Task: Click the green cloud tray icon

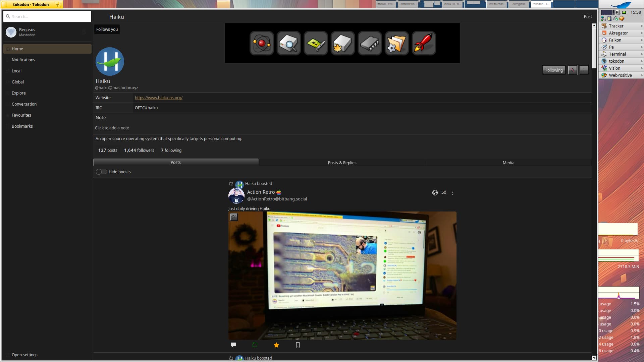Action: [615, 19]
